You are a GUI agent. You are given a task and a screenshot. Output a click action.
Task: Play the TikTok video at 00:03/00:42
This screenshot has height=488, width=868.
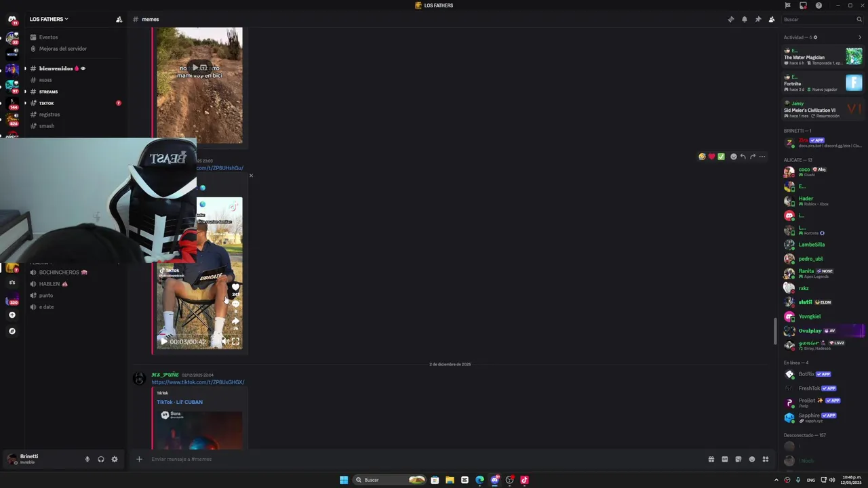(163, 342)
